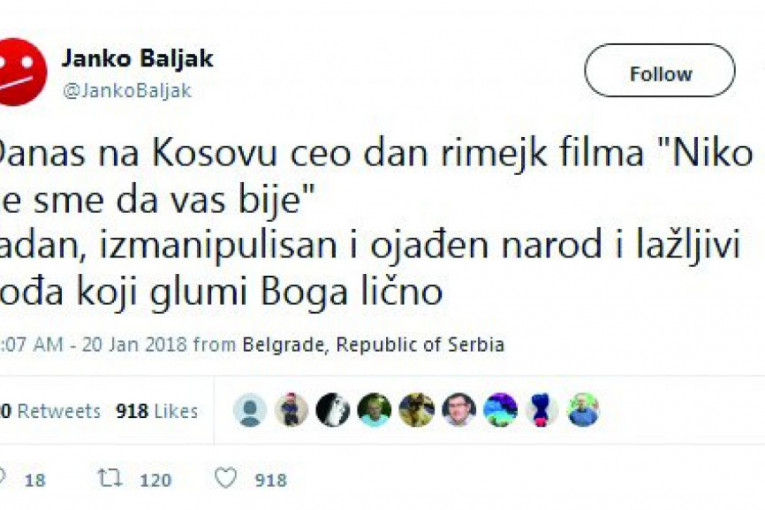Image resolution: width=765 pixels, height=510 pixels.
Task: Open the Janko Baljak display name
Action: (137, 59)
